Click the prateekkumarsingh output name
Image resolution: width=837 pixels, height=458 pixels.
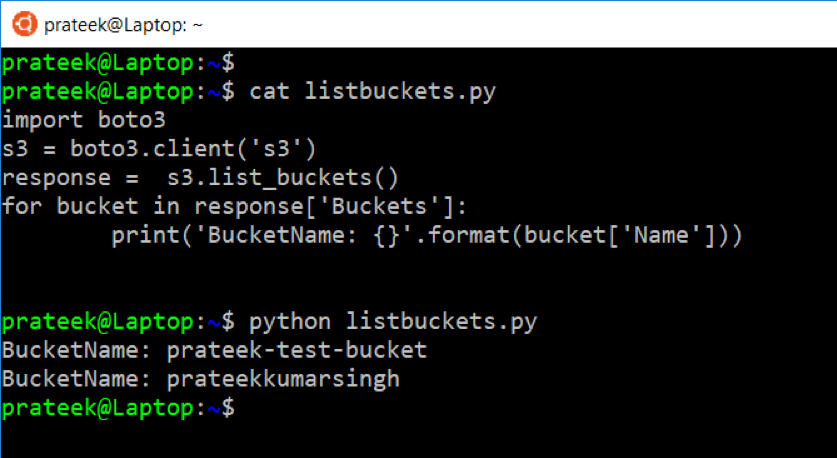tap(283, 379)
